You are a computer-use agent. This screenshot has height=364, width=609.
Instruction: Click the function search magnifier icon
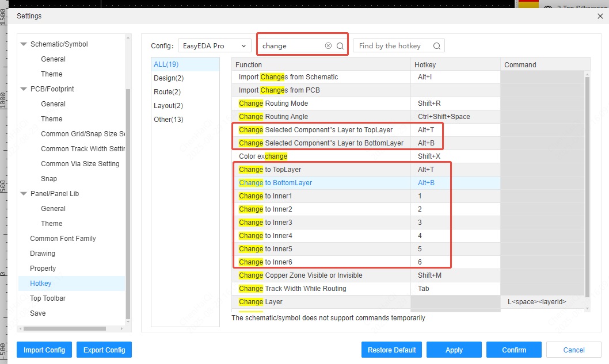340,46
